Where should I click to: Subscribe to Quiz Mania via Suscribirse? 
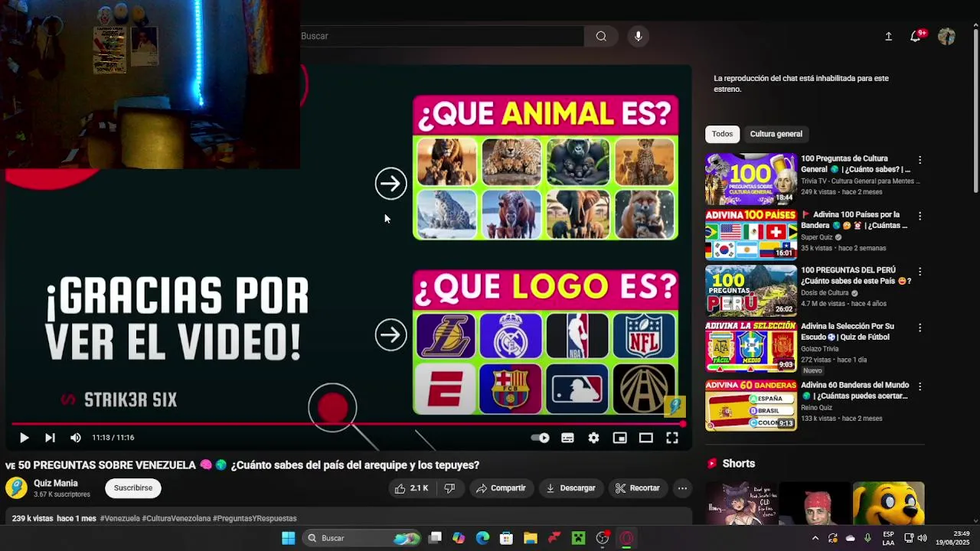133,488
